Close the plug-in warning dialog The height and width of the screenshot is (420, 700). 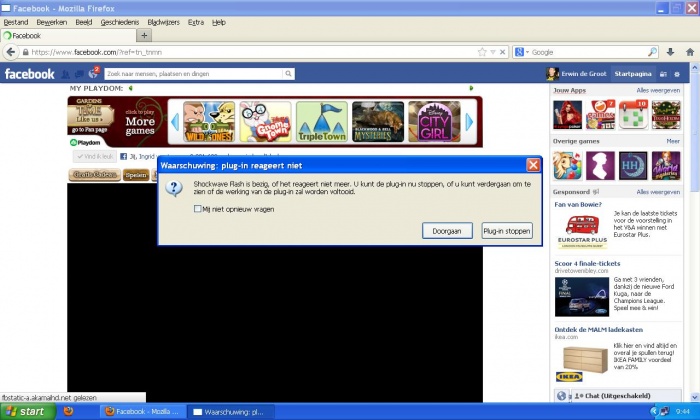click(x=533, y=166)
